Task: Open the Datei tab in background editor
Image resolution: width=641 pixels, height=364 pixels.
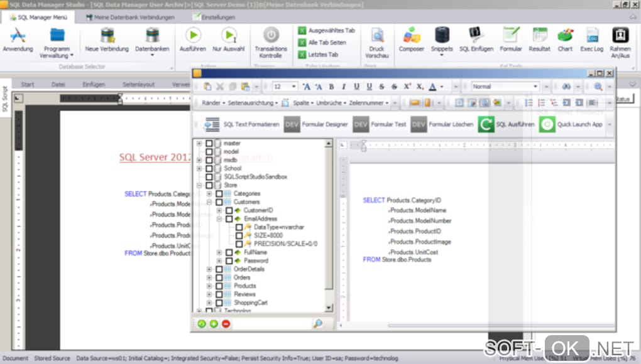Action: point(58,85)
